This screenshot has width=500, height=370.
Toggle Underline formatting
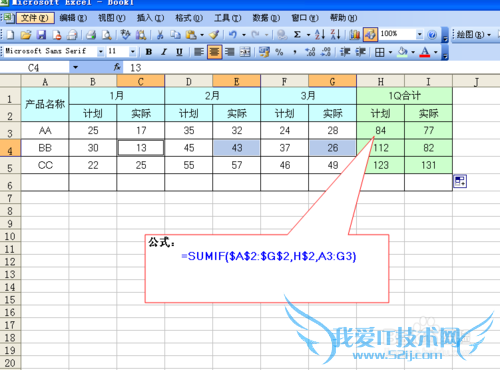(179, 52)
